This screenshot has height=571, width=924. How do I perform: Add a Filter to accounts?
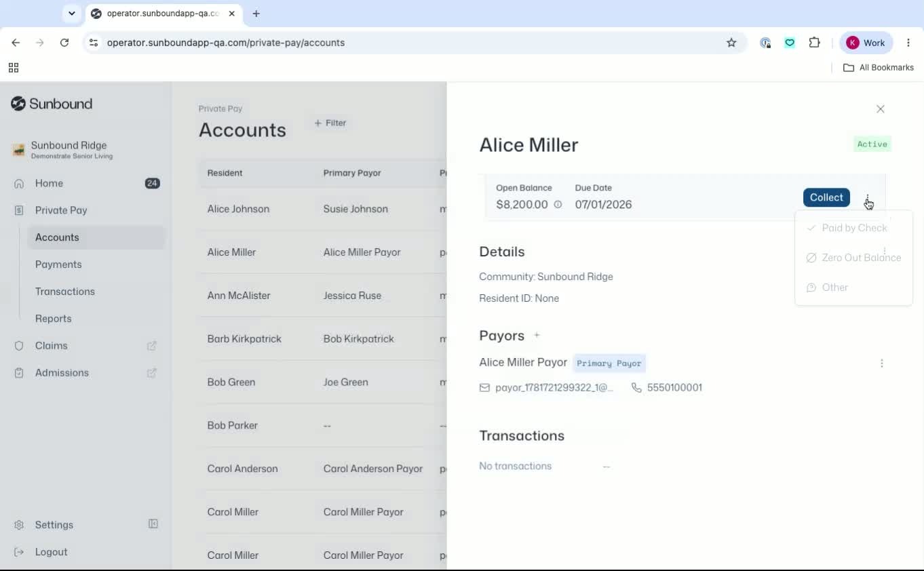tap(330, 123)
